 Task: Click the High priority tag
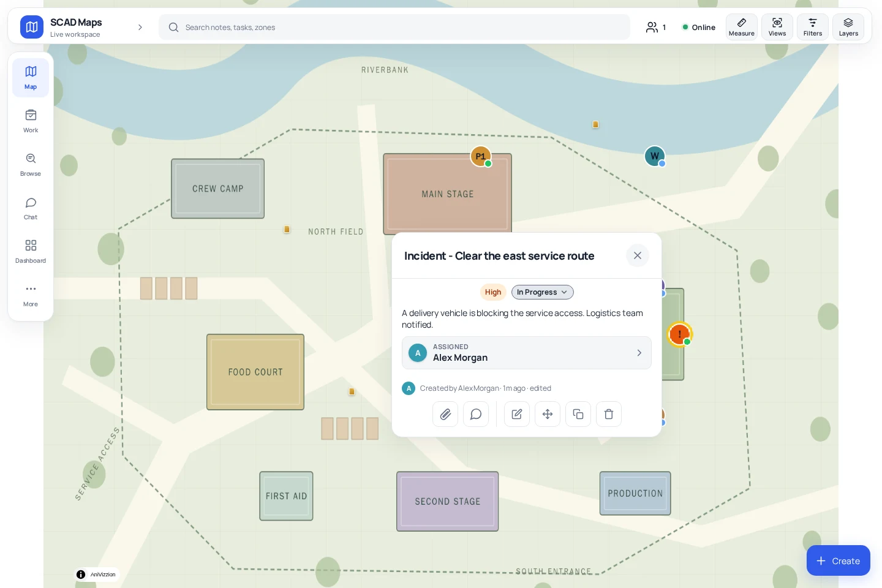pyautogui.click(x=493, y=292)
